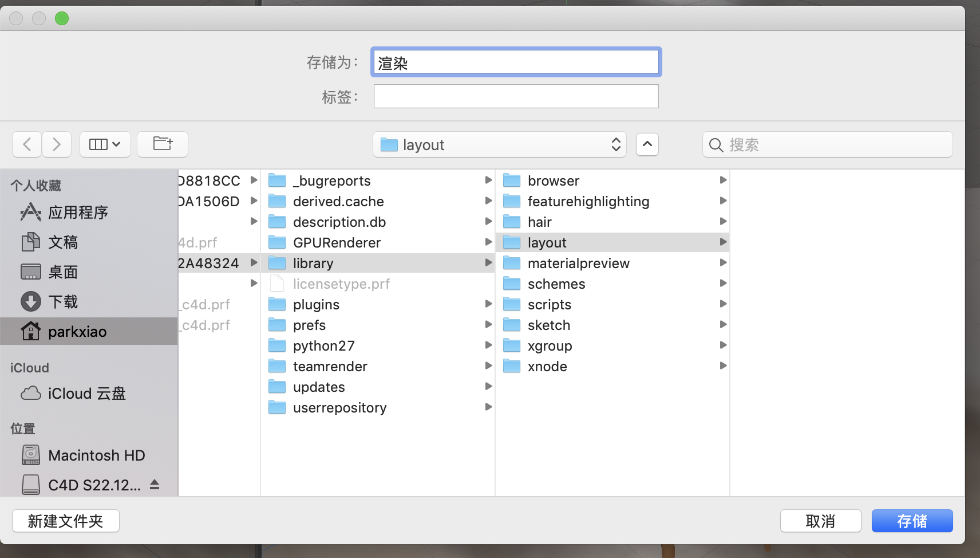Select the description.db folder
Screen dimensions: 980x558
pyautogui.click(x=378, y=222)
